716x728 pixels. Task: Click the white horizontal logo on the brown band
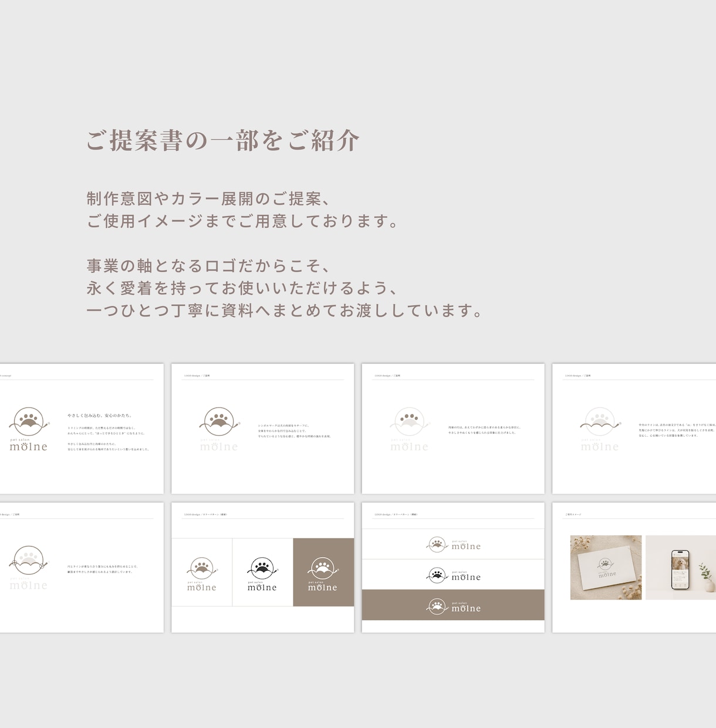tap(453, 606)
